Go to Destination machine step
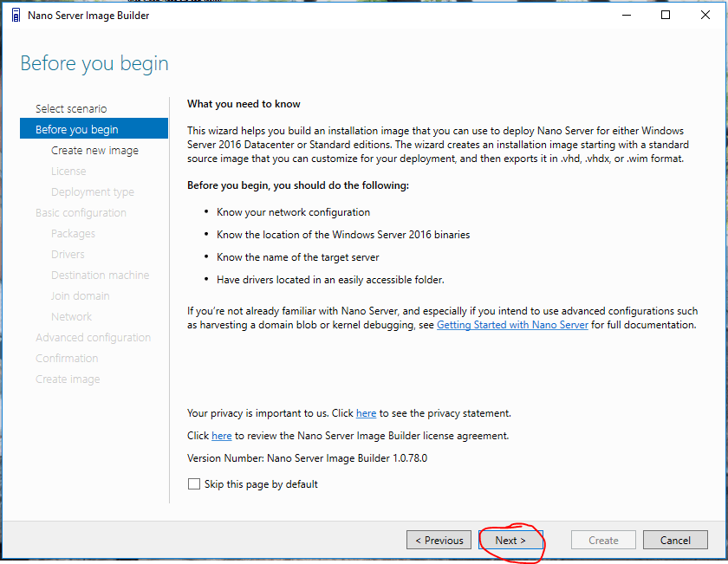728x564 pixels. point(100,276)
